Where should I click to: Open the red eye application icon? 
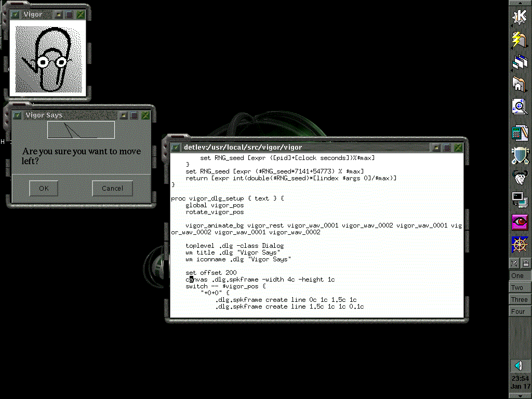click(520, 221)
